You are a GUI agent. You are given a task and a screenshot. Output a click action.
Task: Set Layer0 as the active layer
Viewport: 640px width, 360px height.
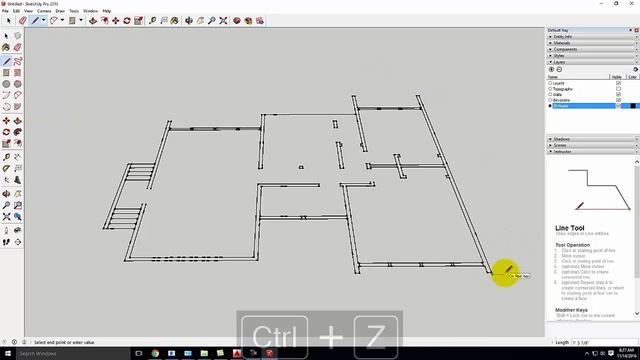coord(550,83)
